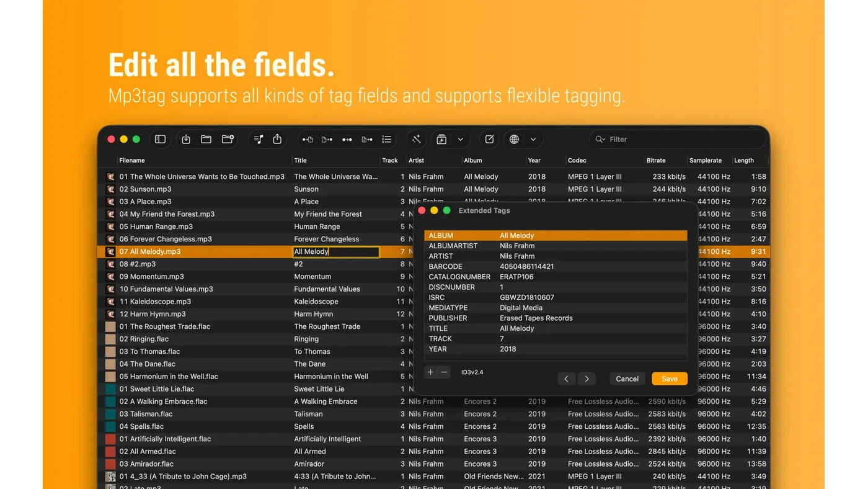Expand the action groups dropdown arrow

460,139
